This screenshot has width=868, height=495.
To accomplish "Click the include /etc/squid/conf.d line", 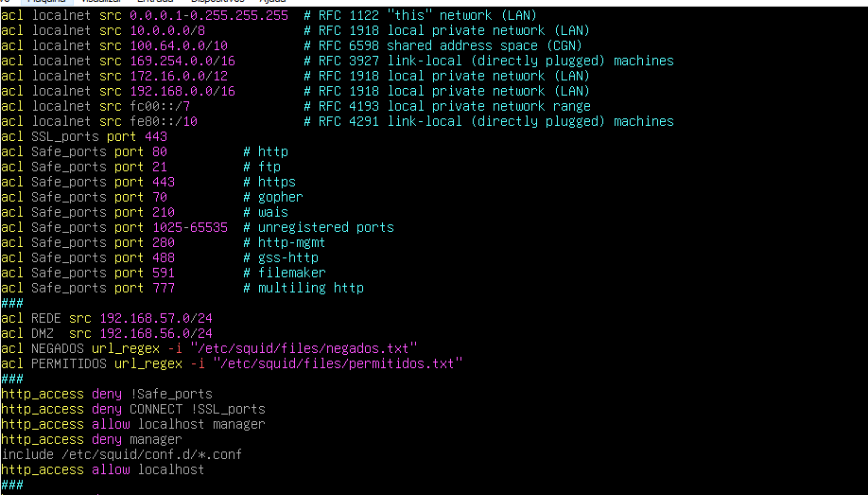I will [x=121, y=454].
